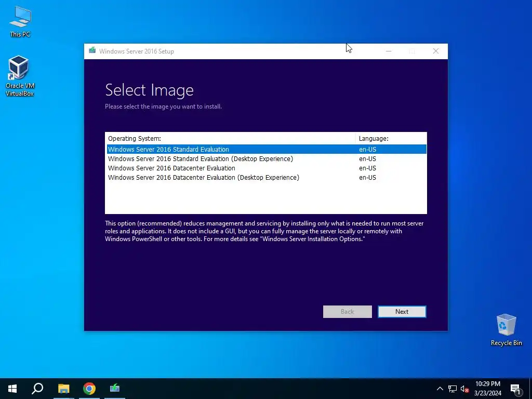The height and width of the screenshot is (399, 532).
Task: Open the notification action center
Action: 516,389
